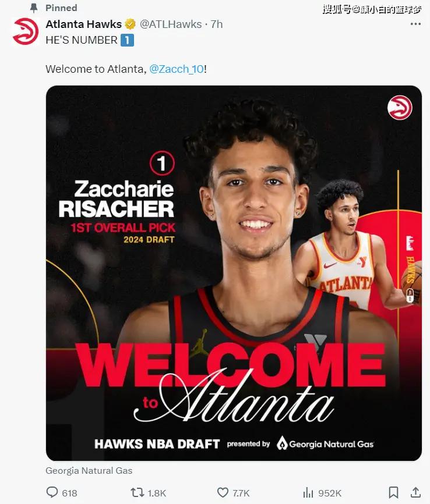
Task: Like the post with the heart icon
Action: coord(223,492)
